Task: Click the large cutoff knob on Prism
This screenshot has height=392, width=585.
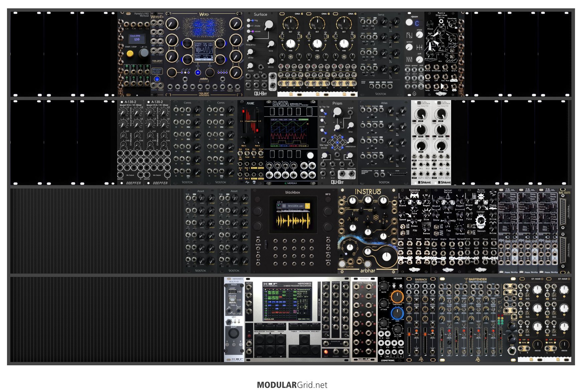Action: (x=338, y=112)
